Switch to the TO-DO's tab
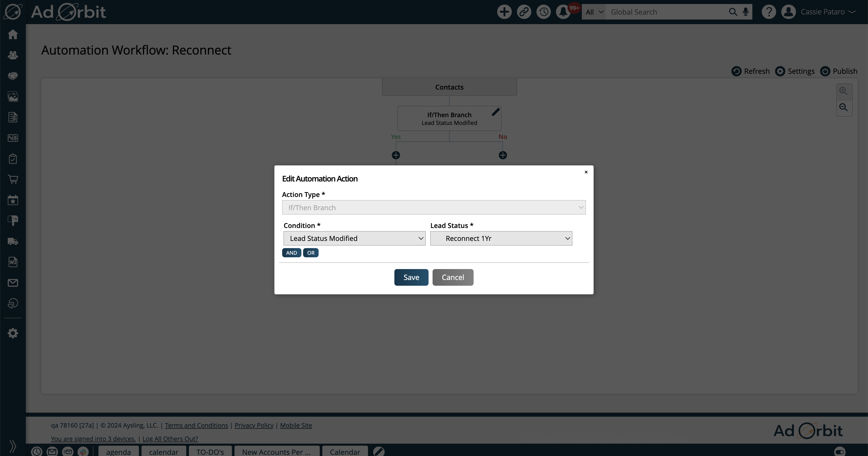Image resolution: width=868 pixels, height=456 pixels. click(210, 452)
